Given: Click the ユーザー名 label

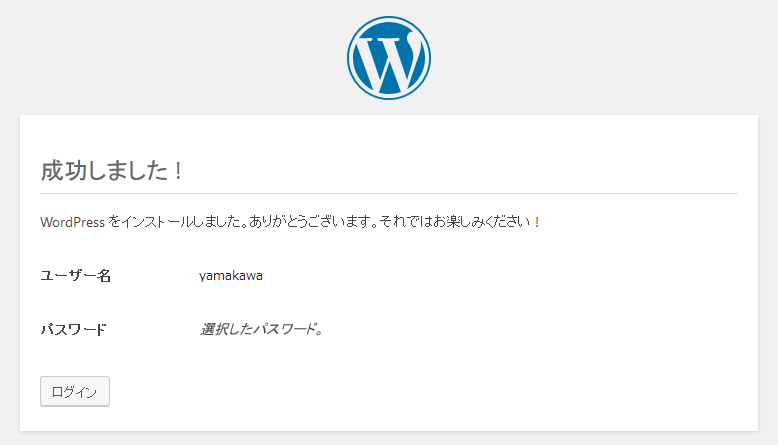Looking at the screenshot, I should point(75,275).
